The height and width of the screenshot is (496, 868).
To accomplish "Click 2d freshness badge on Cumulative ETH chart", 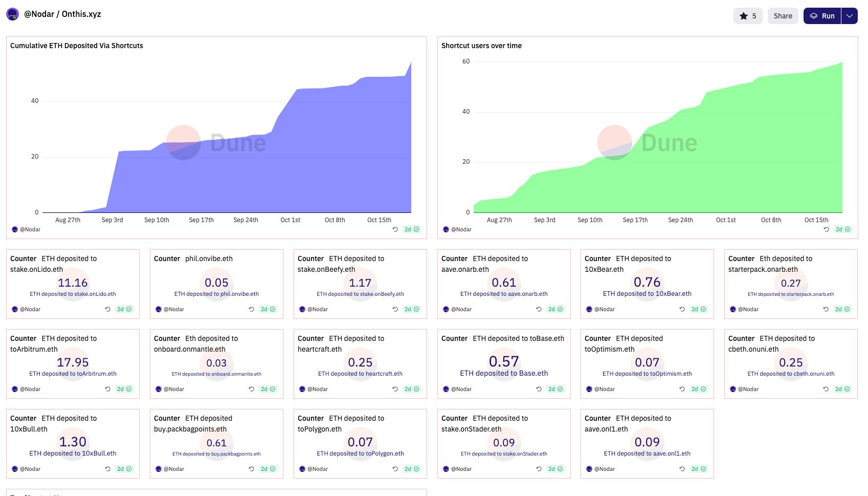I will tap(412, 229).
